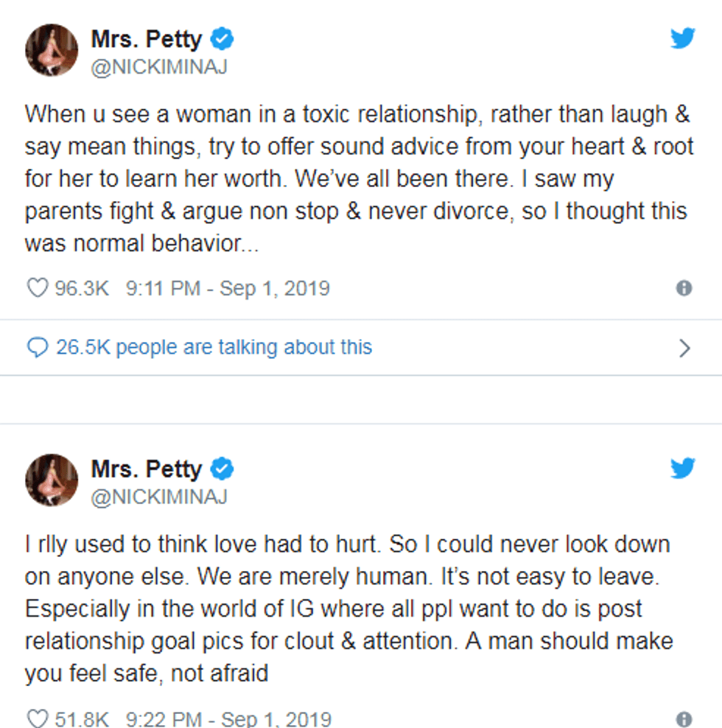722x728 pixels.
Task: Click Twitter bird icon on second tweet
Action: click(683, 468)
